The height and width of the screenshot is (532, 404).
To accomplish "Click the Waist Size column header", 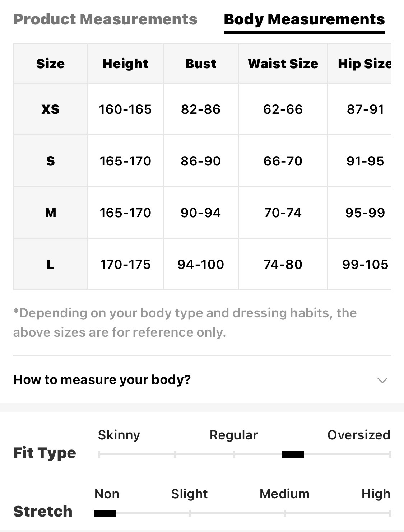I will click(283, 64).
